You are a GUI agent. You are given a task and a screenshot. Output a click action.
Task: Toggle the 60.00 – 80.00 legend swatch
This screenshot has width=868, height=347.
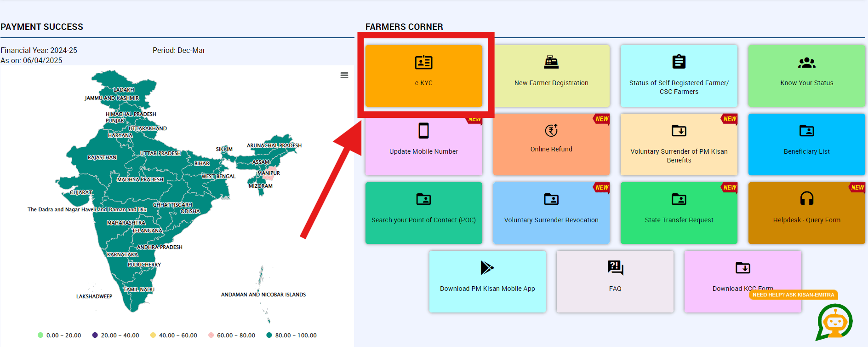pos(211,335)
